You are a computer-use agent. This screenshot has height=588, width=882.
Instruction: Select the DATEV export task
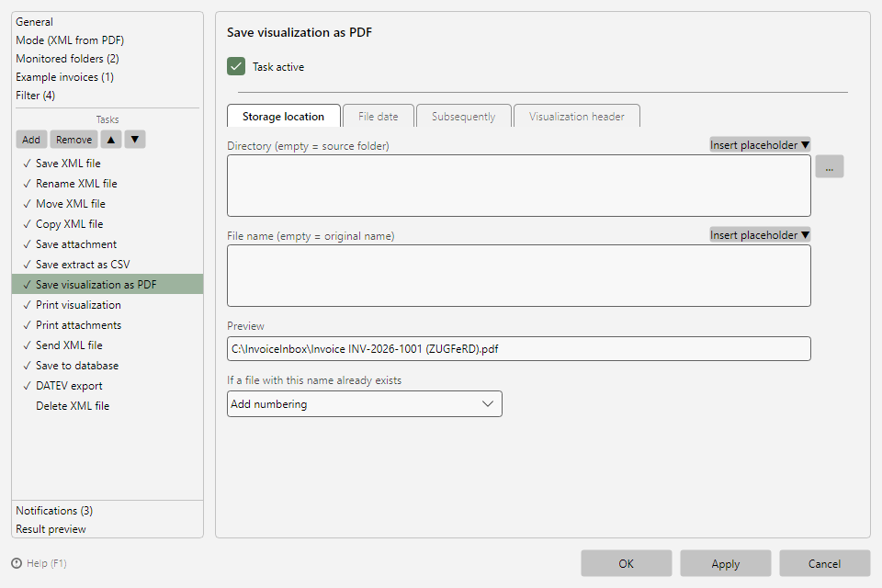(107, 386)
